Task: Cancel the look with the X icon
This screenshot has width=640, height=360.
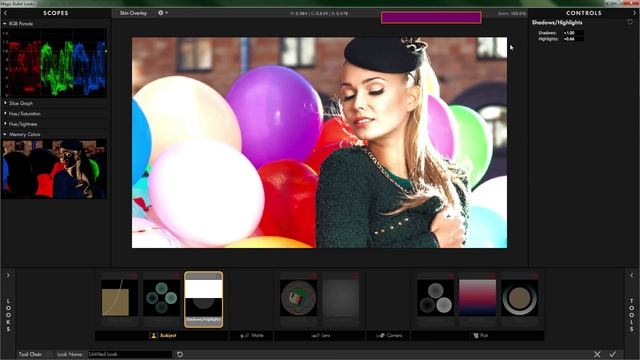Action: 597,354
